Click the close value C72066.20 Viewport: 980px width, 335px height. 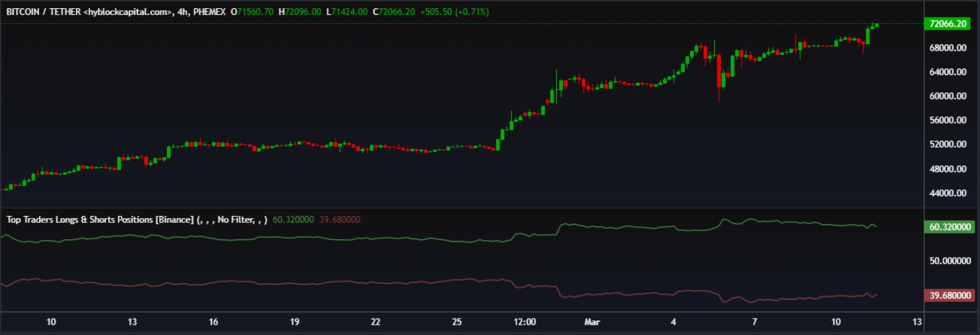click(394, 12)
